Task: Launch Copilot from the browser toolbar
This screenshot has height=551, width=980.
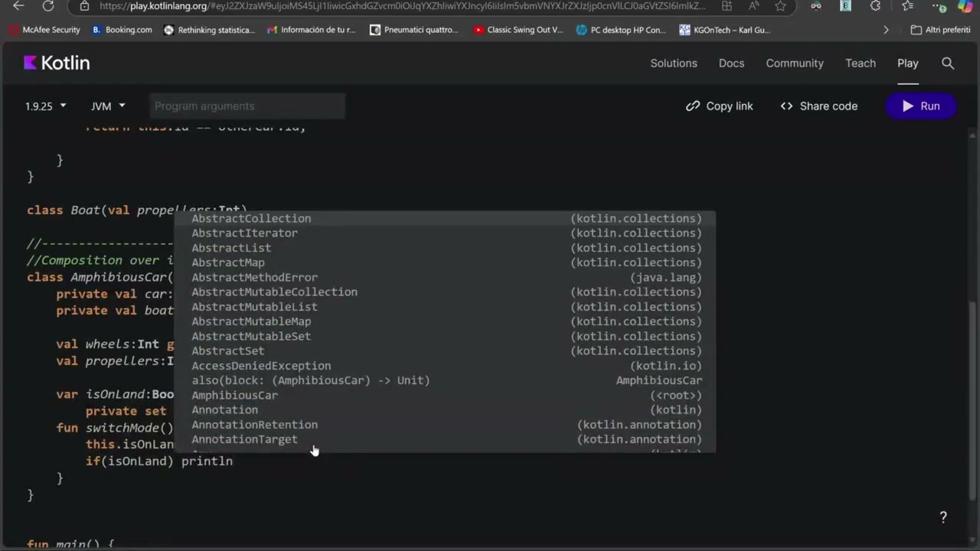Action: pyautogui.click(x=965, y=6)
